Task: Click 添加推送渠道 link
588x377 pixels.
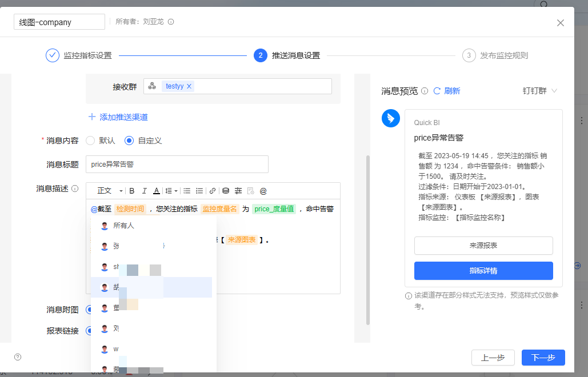Action: 118,117
